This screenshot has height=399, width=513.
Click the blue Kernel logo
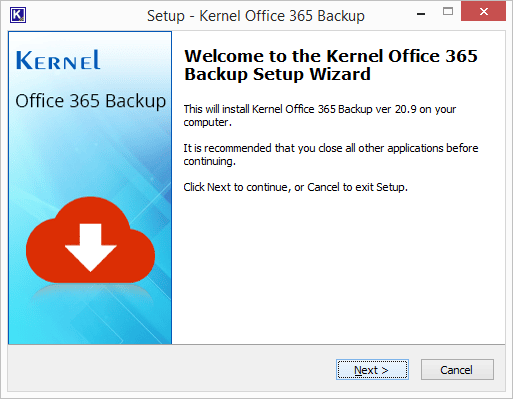[58, 60]
